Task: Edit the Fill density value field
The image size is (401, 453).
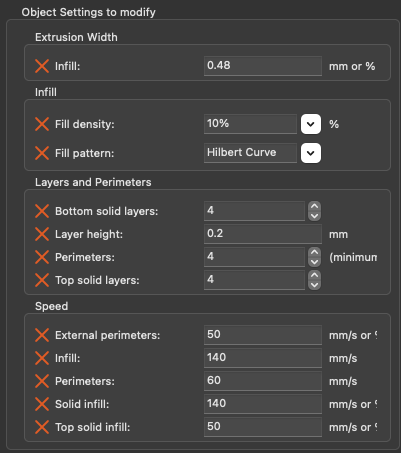Action: click(250, 124)
